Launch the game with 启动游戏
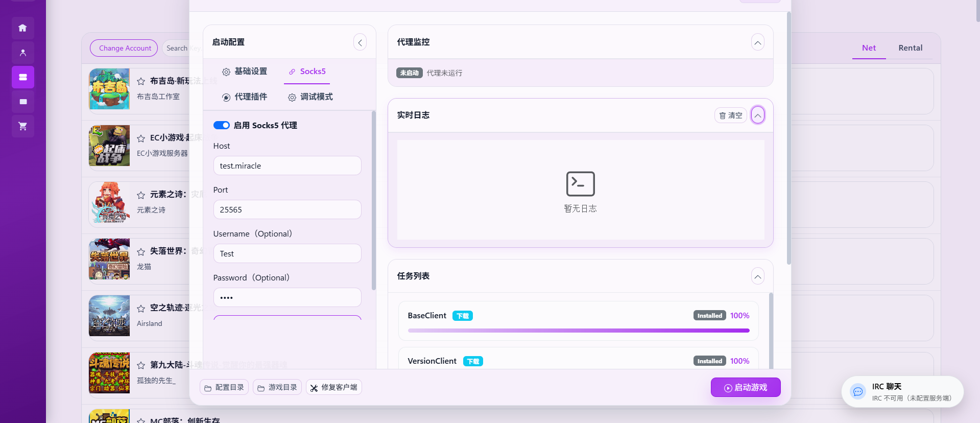 point(746,387)
